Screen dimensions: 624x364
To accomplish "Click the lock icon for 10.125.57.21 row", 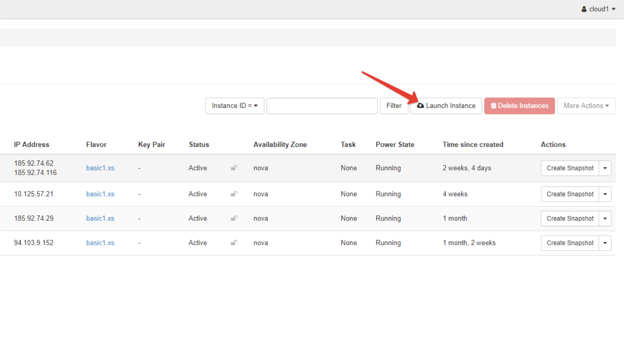I will pyautogui.click(x=234, y=194).
